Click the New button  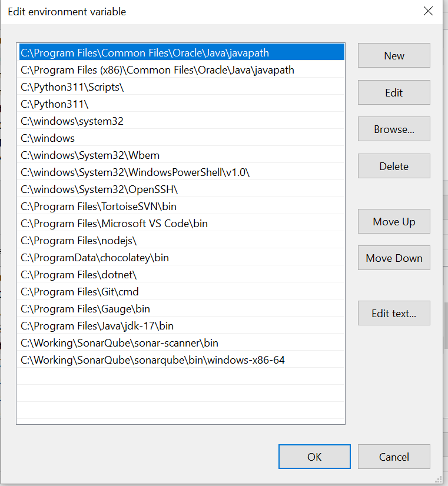(394, 56)
